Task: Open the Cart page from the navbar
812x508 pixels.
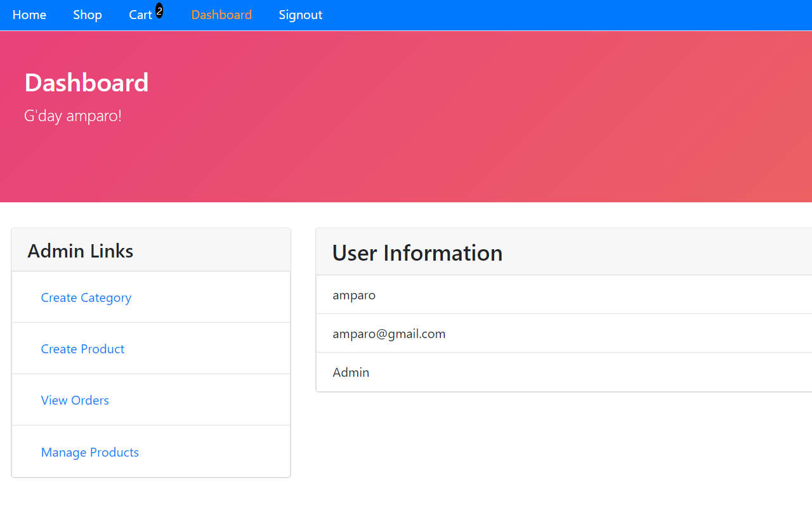Action: pyautogui.click(x=140, y=15)
